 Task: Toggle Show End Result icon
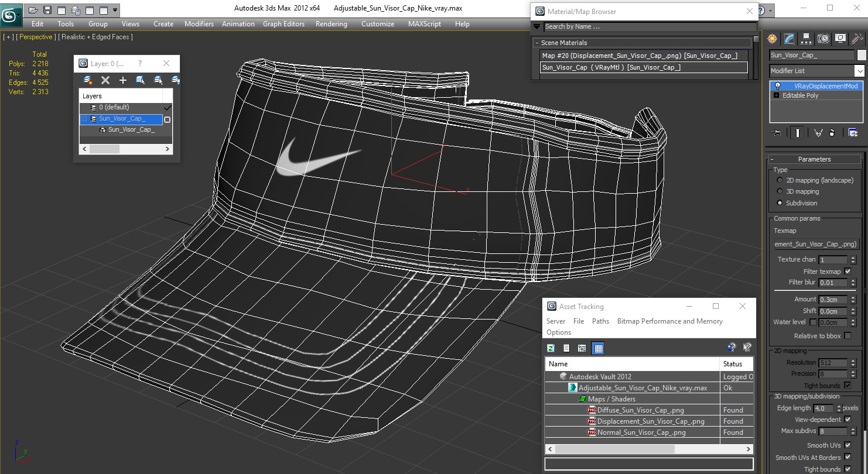pos(798,133)
